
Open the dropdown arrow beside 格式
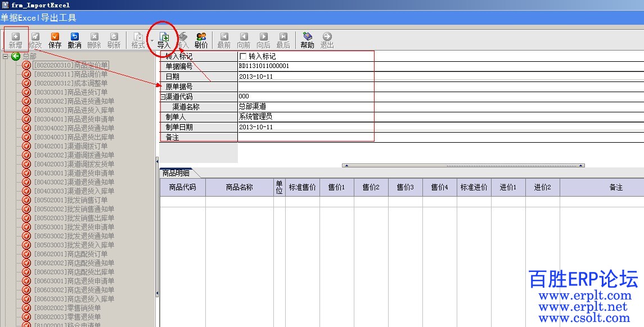[151, 40]
